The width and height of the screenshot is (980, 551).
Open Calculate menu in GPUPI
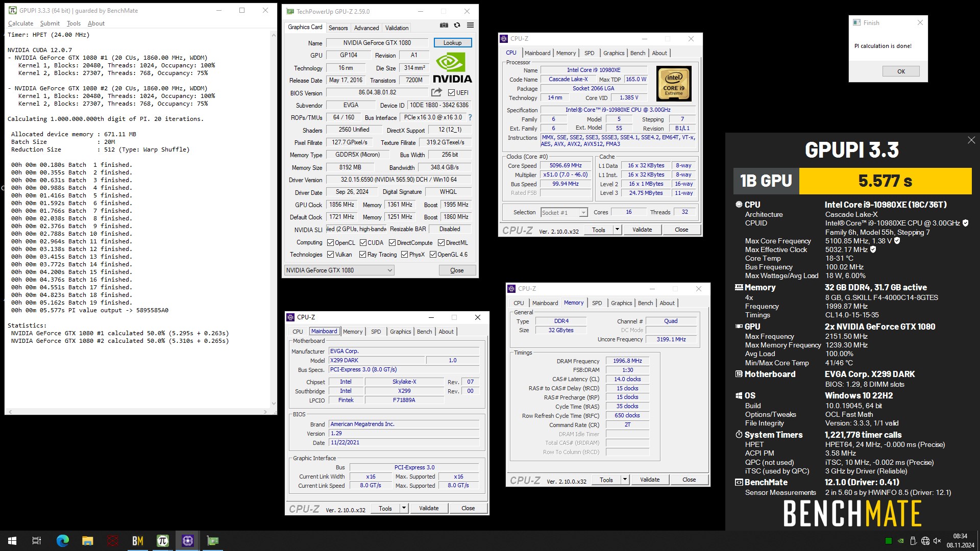20,23
